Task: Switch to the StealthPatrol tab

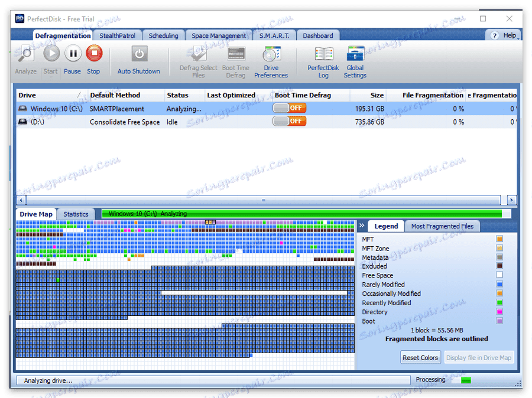Action: 118,35
